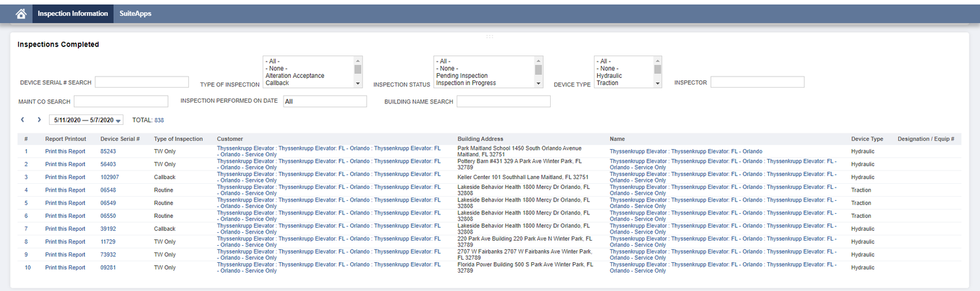Click the Device Type column header
Viewport: 980px width, 291px height.
click(867, 139)
